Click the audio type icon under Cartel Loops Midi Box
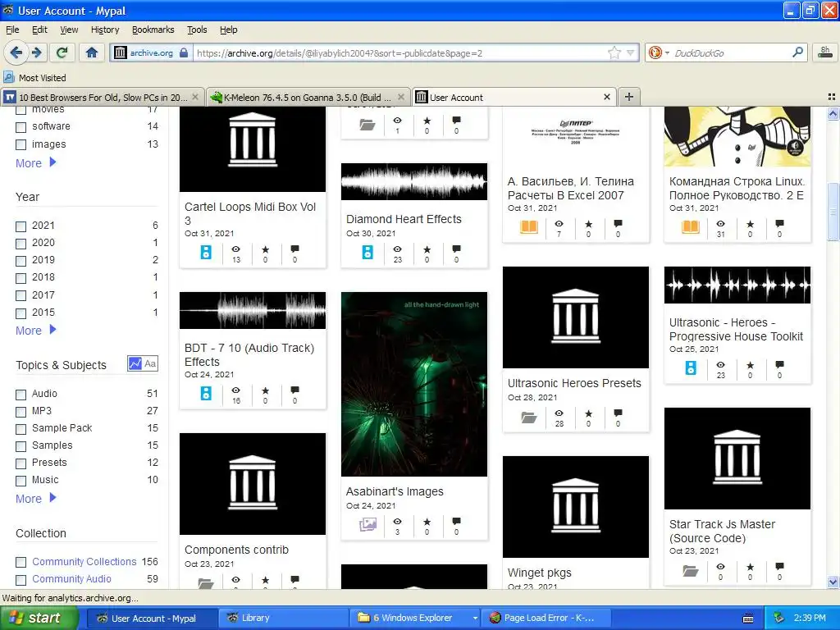The width and height of the screenshot is (840, 630). [x=206, y=252]
